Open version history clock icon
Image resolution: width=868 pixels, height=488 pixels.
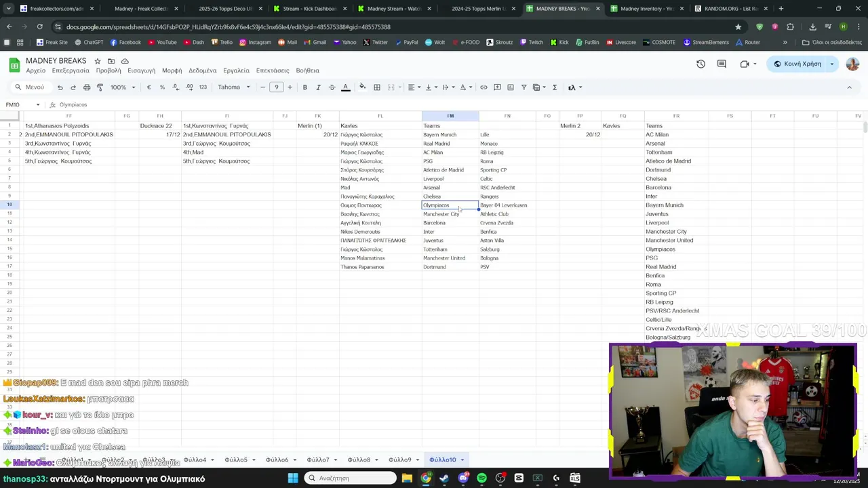701,64
